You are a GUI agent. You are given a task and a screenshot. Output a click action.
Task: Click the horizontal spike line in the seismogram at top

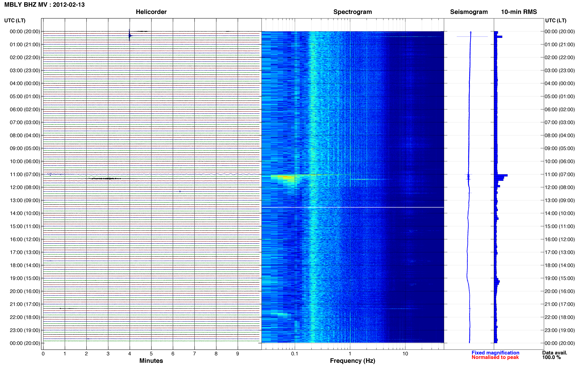point(472,37)
